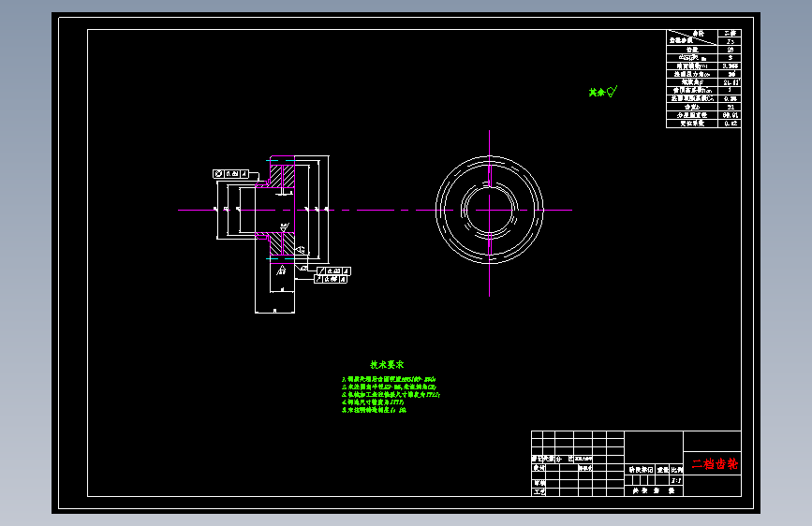Viewport: 812px width, 526px height.
Task: Click the 工艺 label in title block
Action: point(539,491)
